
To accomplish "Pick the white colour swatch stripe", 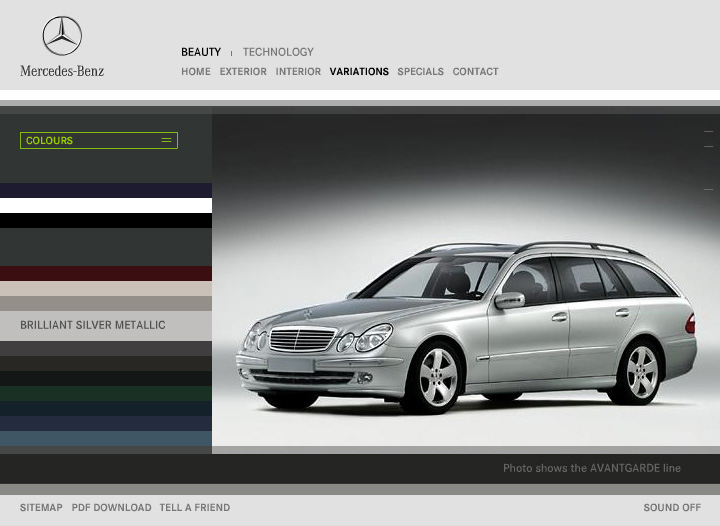I will 106,205.
